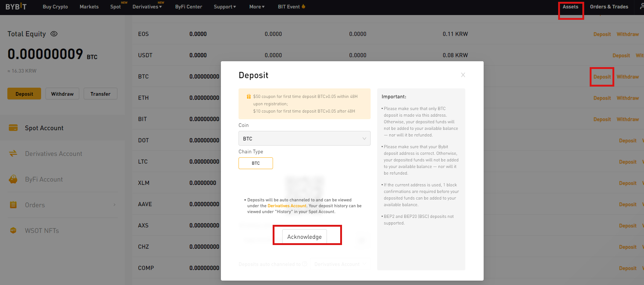Click Deposit in the CHZ row
Viewport: 644px width, 285px height.
click(628, 247)
